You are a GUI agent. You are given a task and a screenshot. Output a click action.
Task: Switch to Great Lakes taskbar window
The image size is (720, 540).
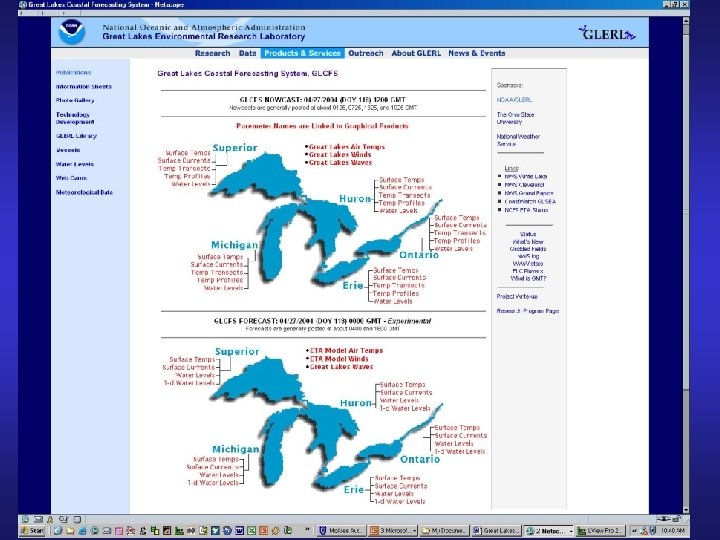pyautogui.click(x=496, y=530)
